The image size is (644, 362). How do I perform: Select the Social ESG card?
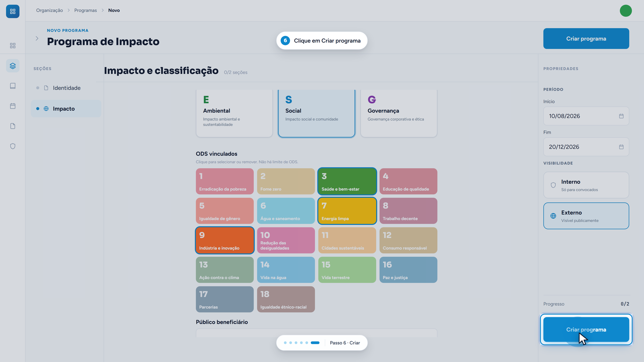pyautogui.click(x=316, y=113)
